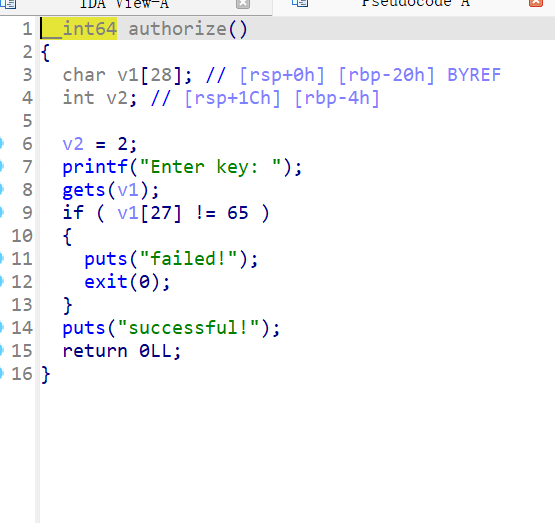Toggle breakpoint dot on line 15
Image resolution: width=555 pixels, height=523 pixels.
(1, 351)
